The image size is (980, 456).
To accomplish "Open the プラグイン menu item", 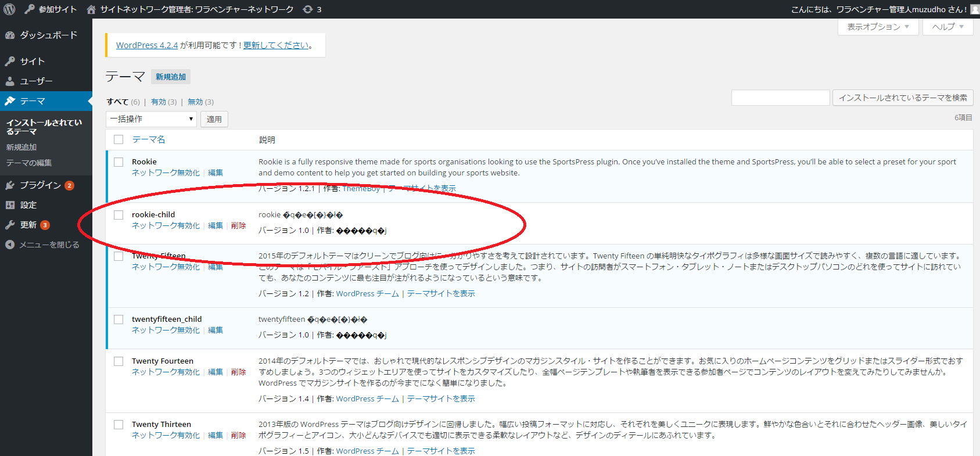I will click(x=46, y=185).
